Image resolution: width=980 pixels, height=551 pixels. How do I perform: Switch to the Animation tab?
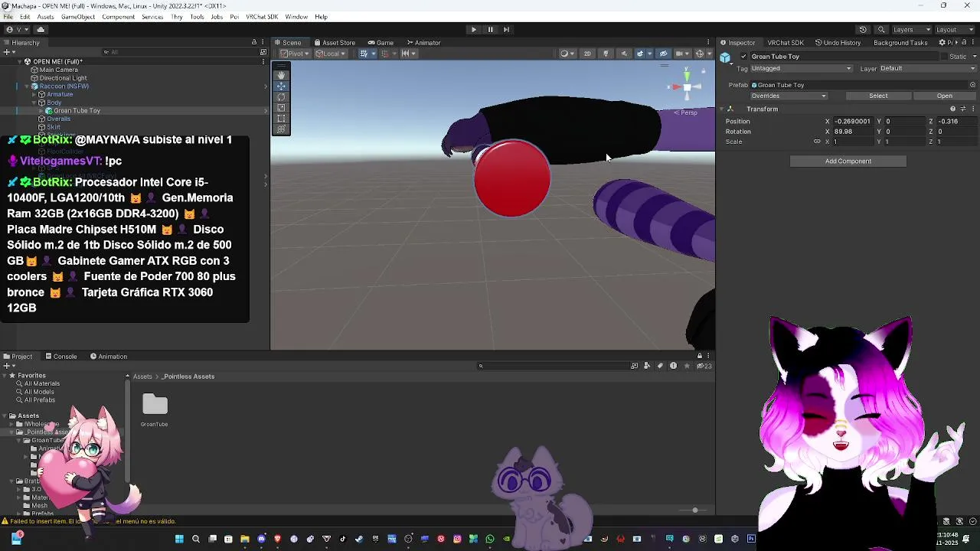pyautogui.click(x=109, y=357)
